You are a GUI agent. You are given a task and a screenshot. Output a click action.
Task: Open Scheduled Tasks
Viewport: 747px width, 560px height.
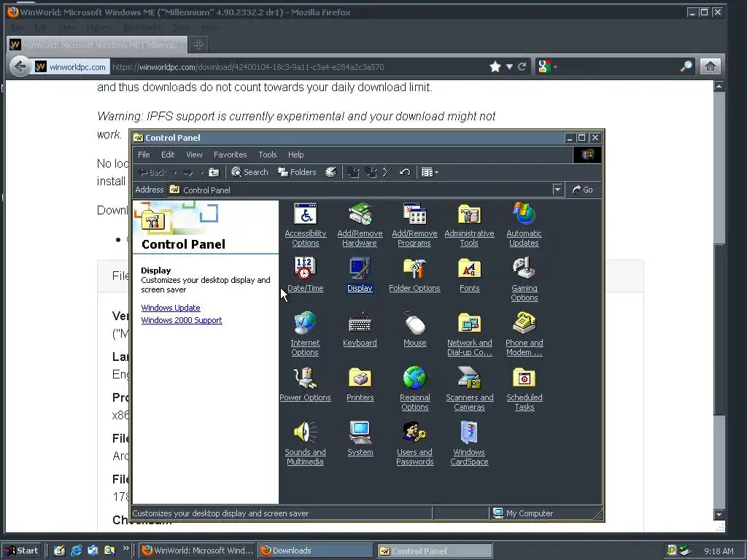tap(524, 389)
